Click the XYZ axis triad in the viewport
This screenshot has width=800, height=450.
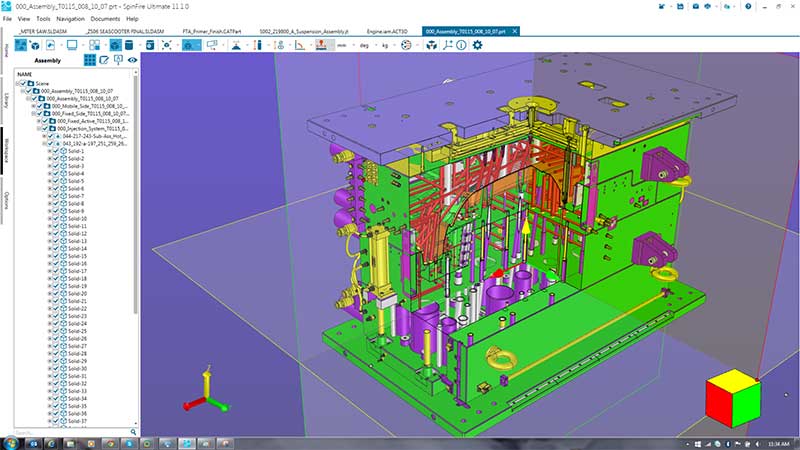pos(206,392)
